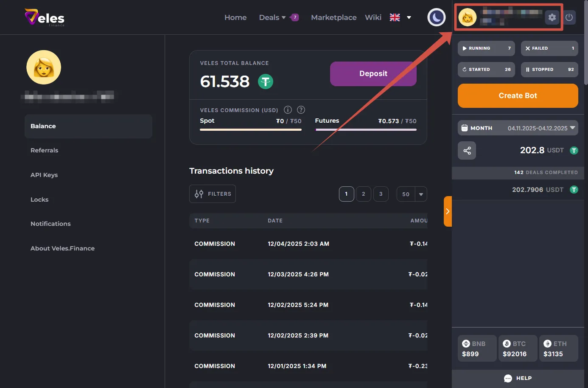Screen dimensions: 588x388
Task: Click the share icon beside 202.8 USDT
Action: coord(467,151)
